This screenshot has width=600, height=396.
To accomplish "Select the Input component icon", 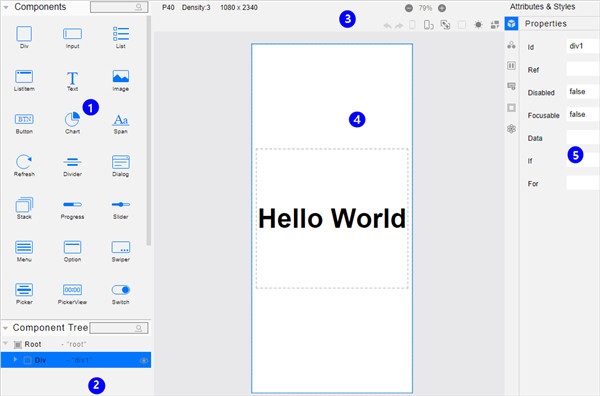I will 72,34.
